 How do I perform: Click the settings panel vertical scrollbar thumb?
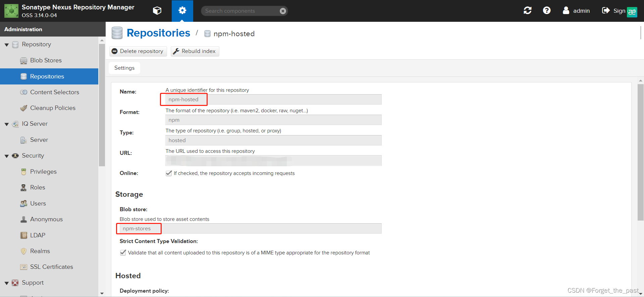641,152
